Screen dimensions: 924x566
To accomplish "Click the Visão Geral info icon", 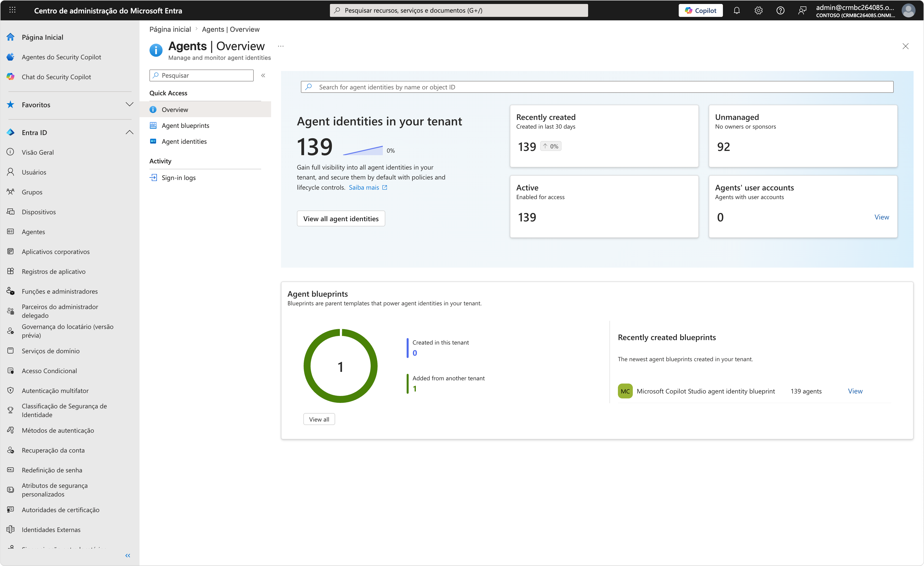I will 10,152.
